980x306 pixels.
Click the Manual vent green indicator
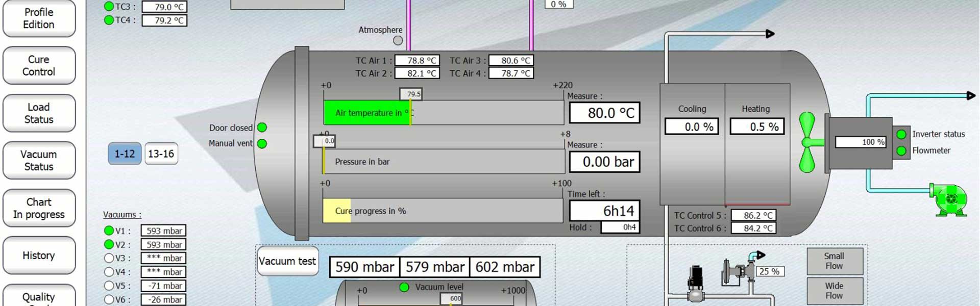coord(262,144)
